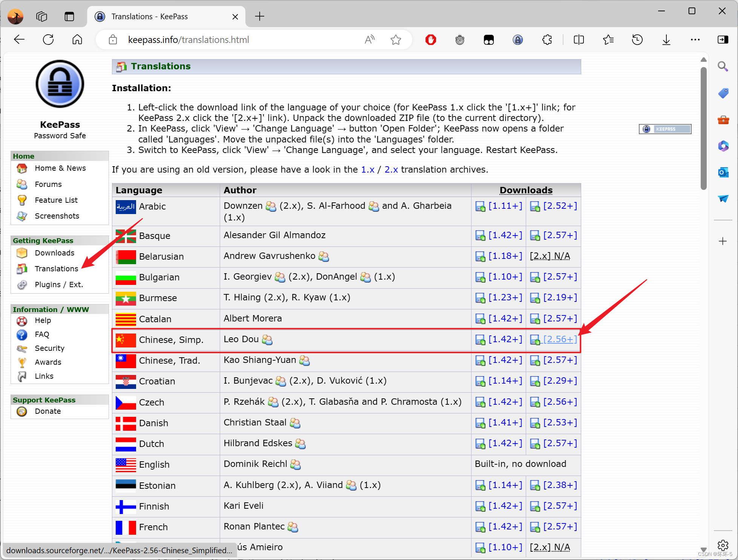Activate Read aloud in address bar
The width and height of the screenshot is (738, 560).
coord(370,40)
